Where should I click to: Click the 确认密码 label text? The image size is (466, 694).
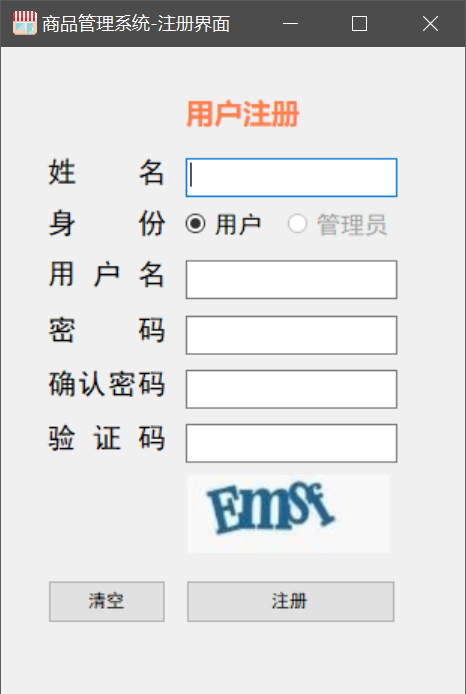click(x=107, y=384)
